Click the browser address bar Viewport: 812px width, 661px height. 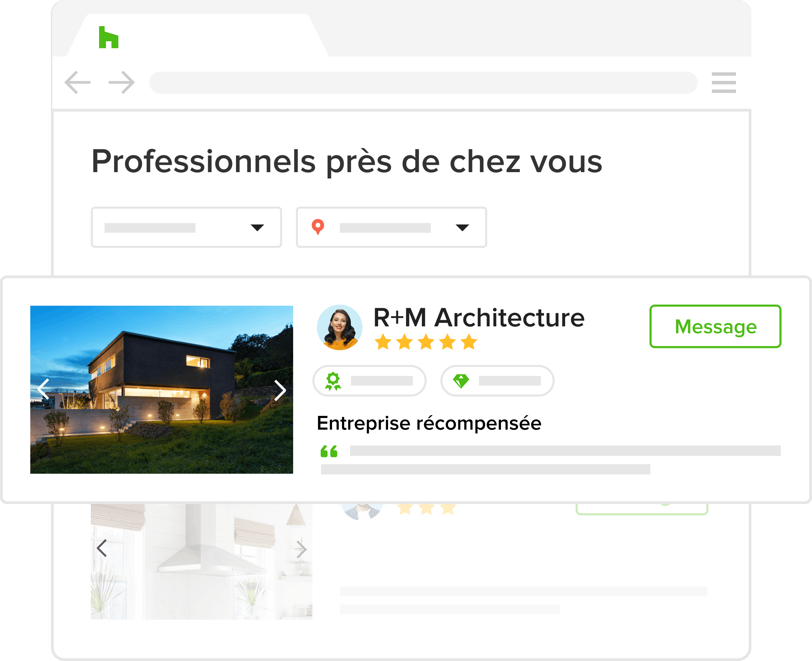423,83
